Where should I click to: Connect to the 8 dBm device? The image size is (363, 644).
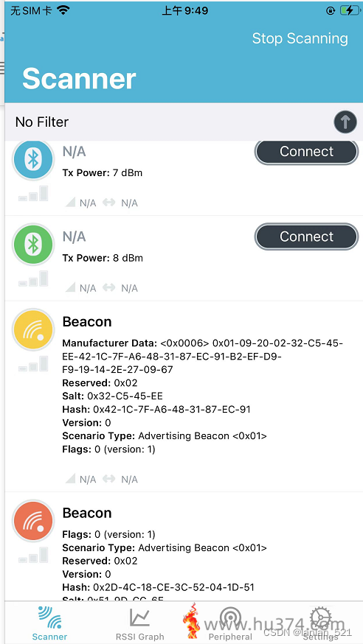coord(307,237)
